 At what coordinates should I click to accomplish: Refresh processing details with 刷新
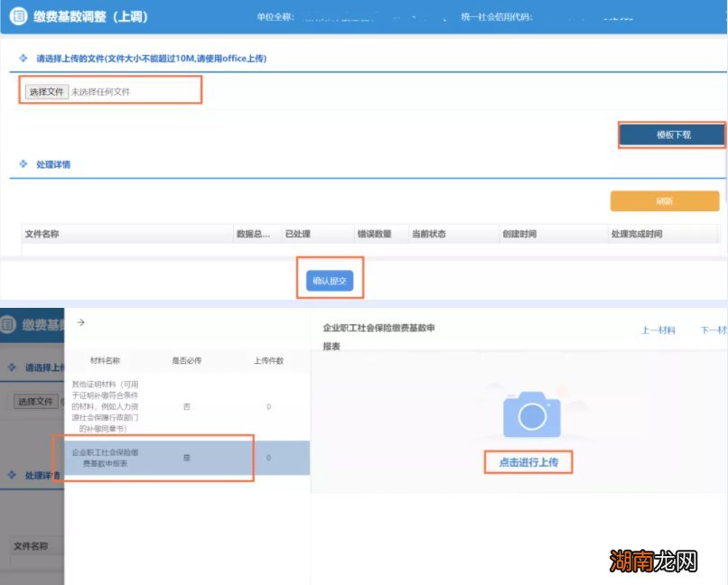(664, 200)
